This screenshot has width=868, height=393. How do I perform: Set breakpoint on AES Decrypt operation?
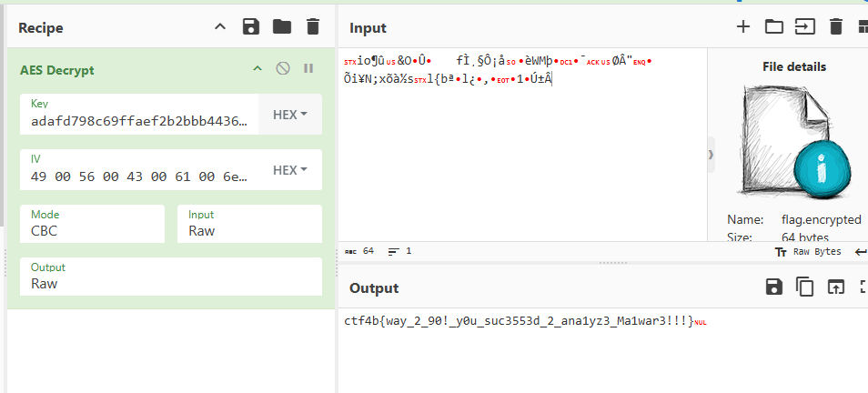coord(308,68)
